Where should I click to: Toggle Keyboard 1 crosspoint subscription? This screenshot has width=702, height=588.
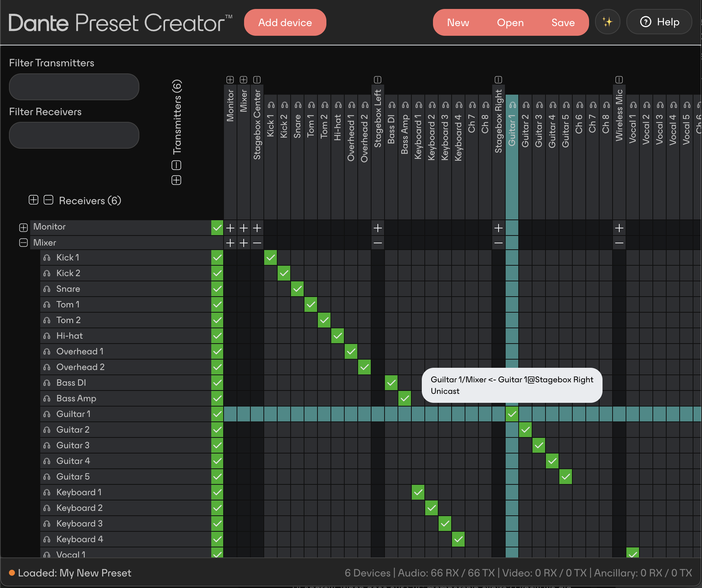pos(418,492)
